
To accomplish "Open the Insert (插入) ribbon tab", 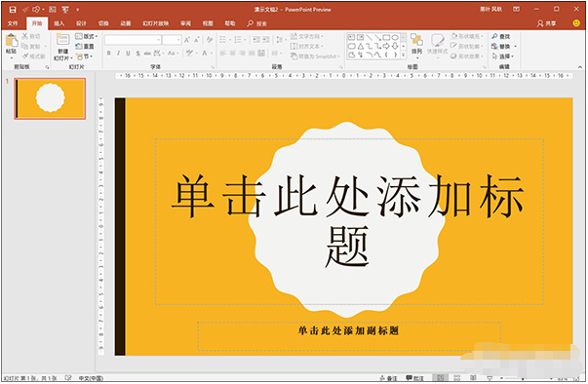I will pos(59,23).
